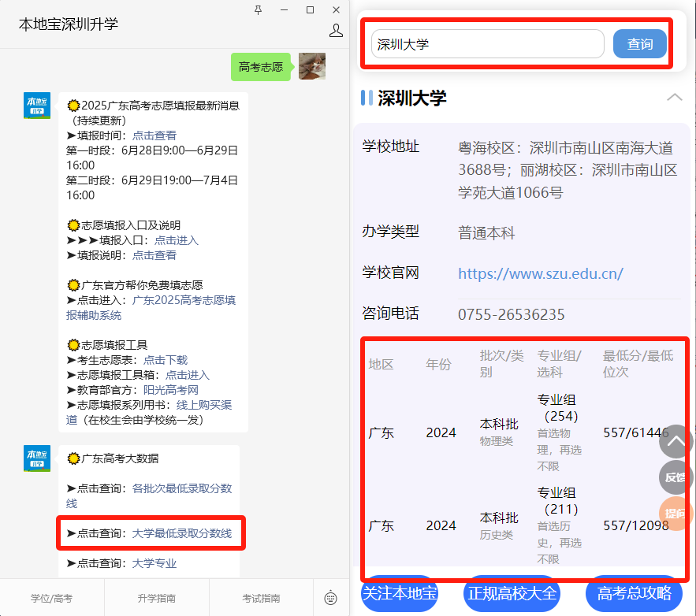
Task: Click the 关注本地宝 button
Action: coord(400,593)
